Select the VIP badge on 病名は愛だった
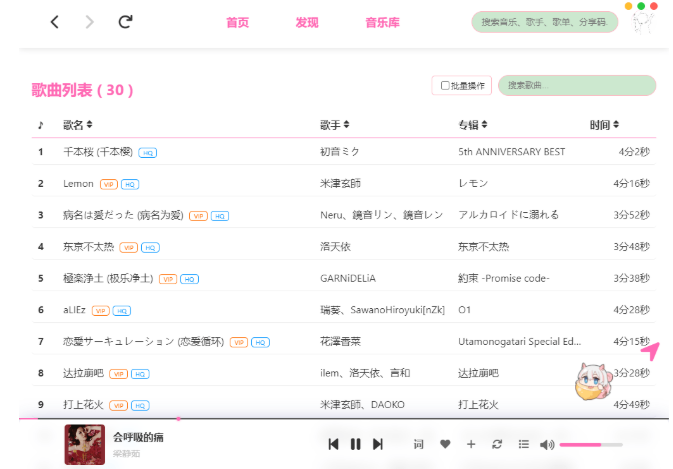Image resolution: width=673 pixels, height=469 pixels. pos(198,216)
